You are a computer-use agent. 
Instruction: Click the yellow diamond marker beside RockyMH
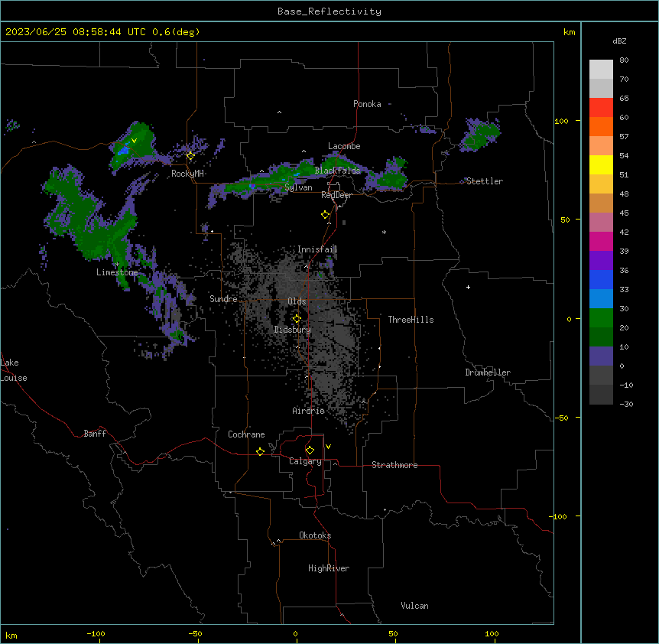click(190, 155)
